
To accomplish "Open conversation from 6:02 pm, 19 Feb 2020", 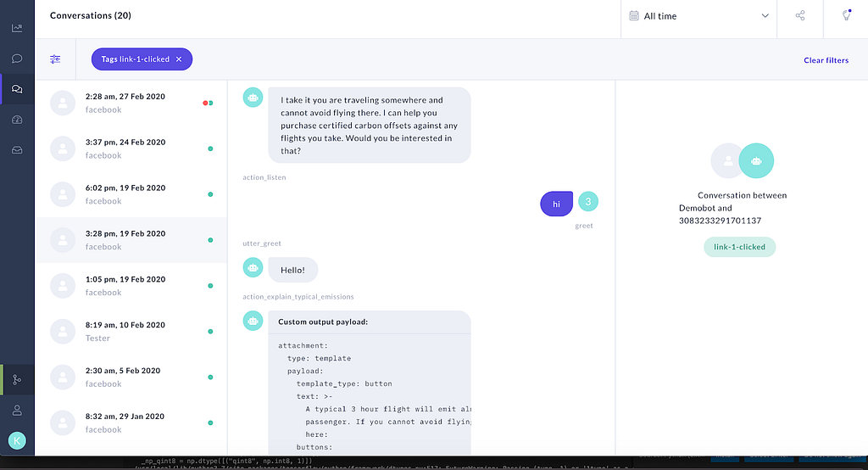I will click(x=131, y=194).
